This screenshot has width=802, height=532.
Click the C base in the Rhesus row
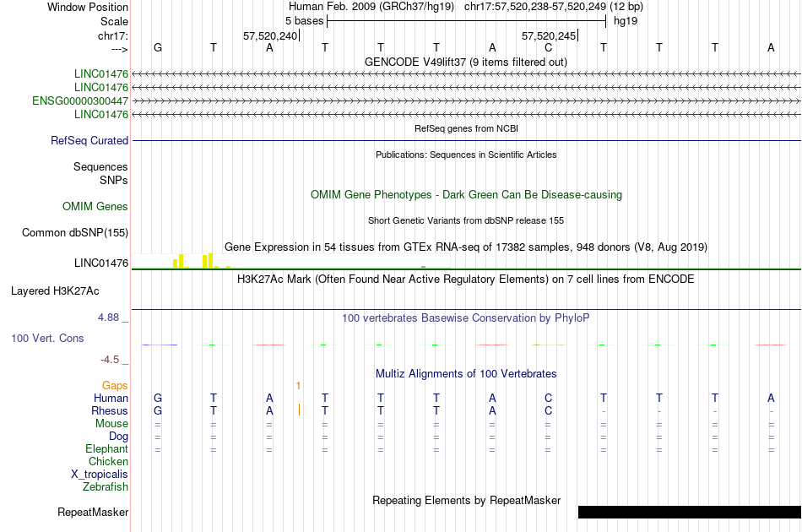click(x=548, y=410)
